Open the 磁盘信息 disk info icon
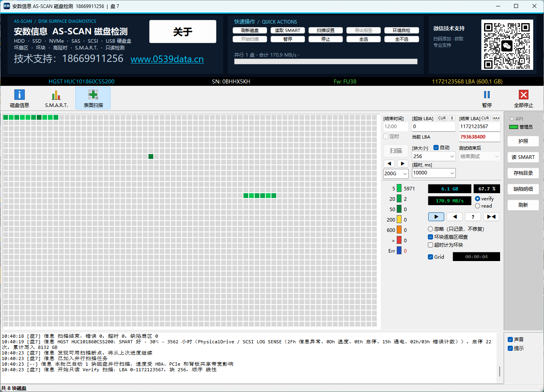 pyautogui.click(x=20, y=98)
